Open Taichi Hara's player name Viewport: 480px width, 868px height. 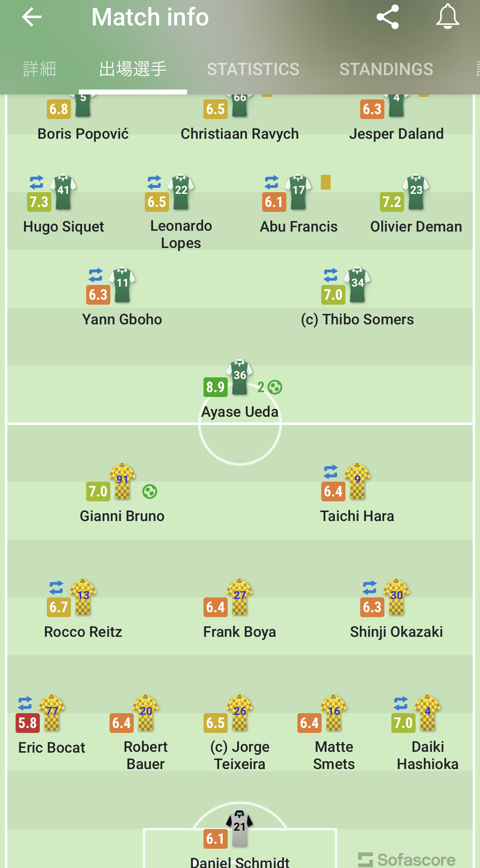pyautogui.click(x=357, y=516)
